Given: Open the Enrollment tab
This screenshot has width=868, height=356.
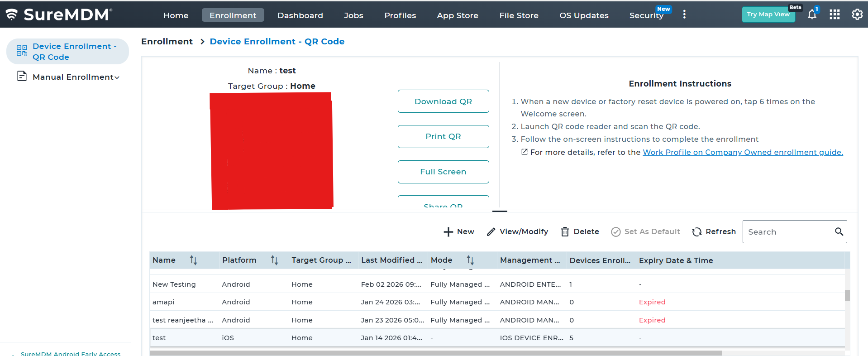Looking at the screenshot, I should 233,15.
